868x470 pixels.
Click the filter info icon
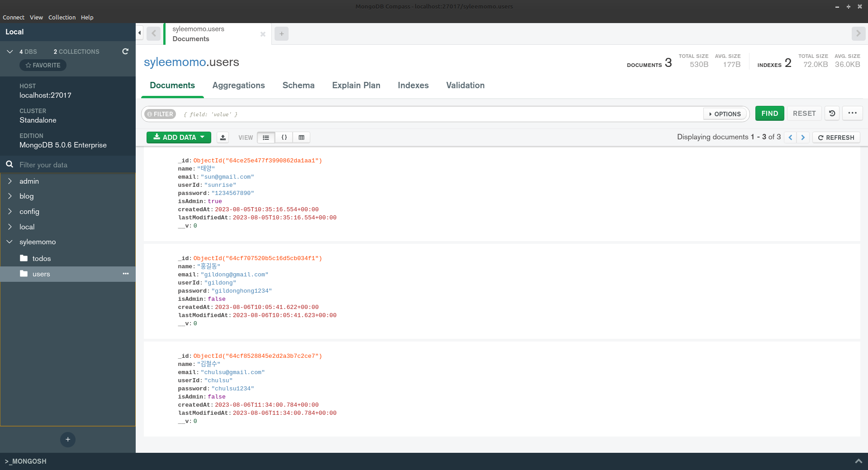[x=149, y=114]
